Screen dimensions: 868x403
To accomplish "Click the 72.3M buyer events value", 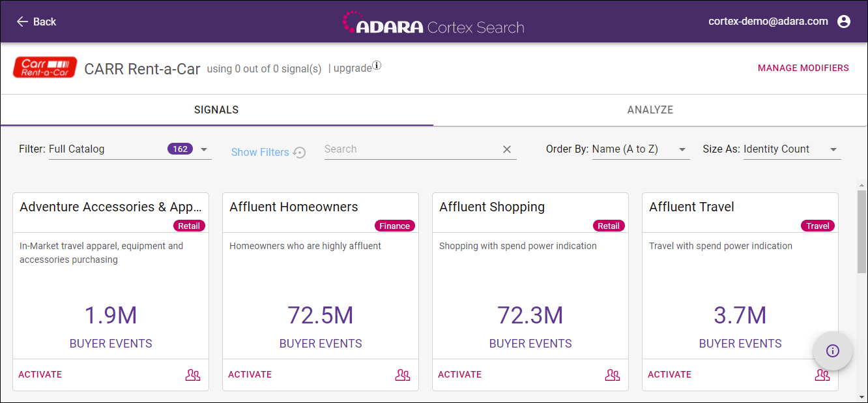I will (x=530, y=316).
